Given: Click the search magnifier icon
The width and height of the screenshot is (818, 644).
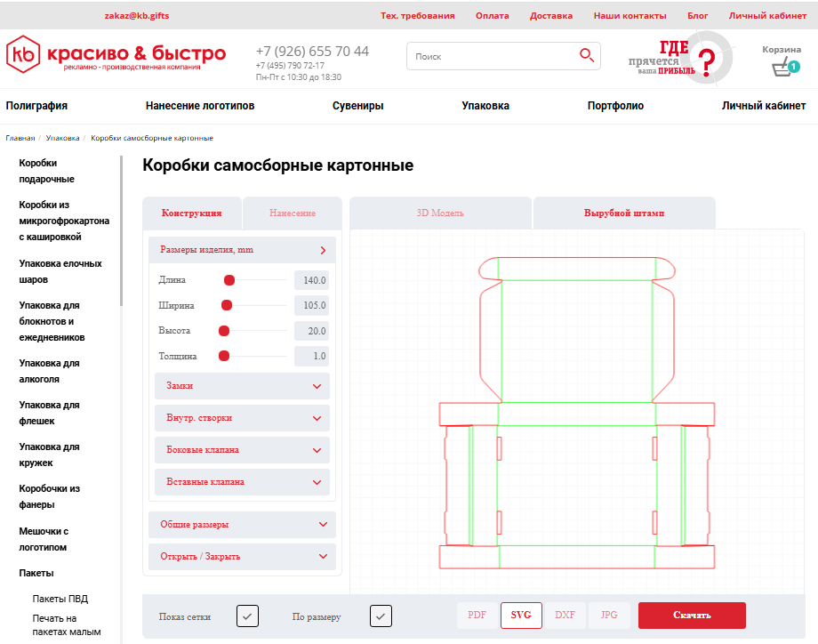Looking at the screenshot, I should 586,55.
